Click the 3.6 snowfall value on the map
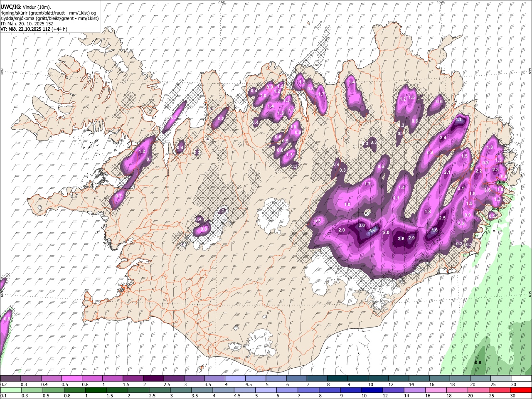This screenshot has height=399, width=532. [x=435, y=230]
